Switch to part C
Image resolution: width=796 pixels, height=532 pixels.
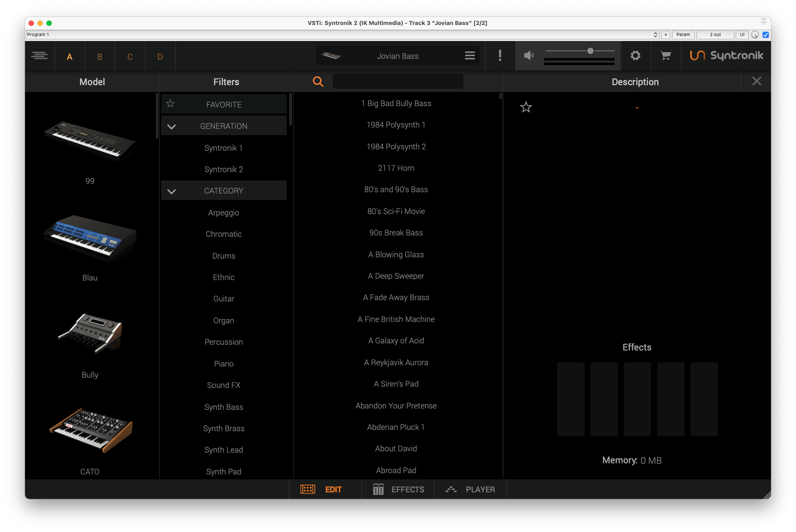[x=130, y=57]
